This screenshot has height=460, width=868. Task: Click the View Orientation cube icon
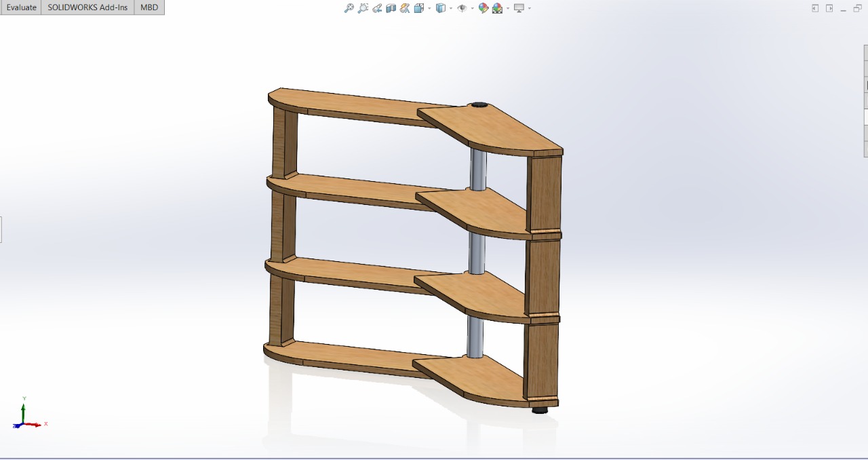coord(419,8)
